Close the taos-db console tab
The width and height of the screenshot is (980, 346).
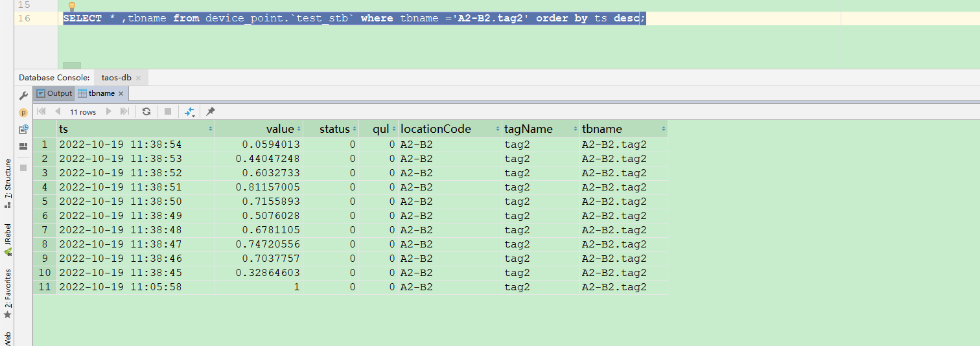coord(138,78)
